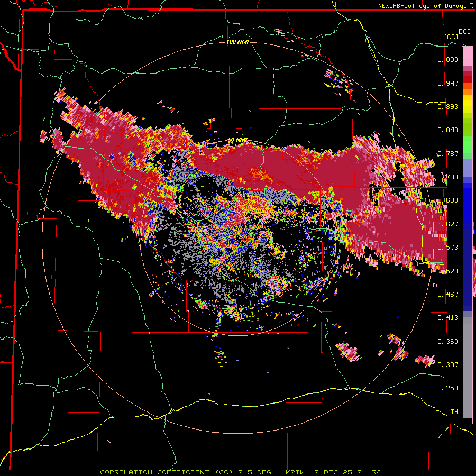Select the 0.627 legend value
This screenshot has width=476, height=476.
pos(448,224)
